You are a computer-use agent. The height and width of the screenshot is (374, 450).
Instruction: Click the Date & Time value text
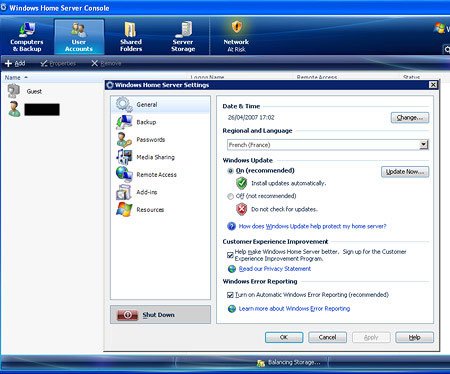pos(251,117)
